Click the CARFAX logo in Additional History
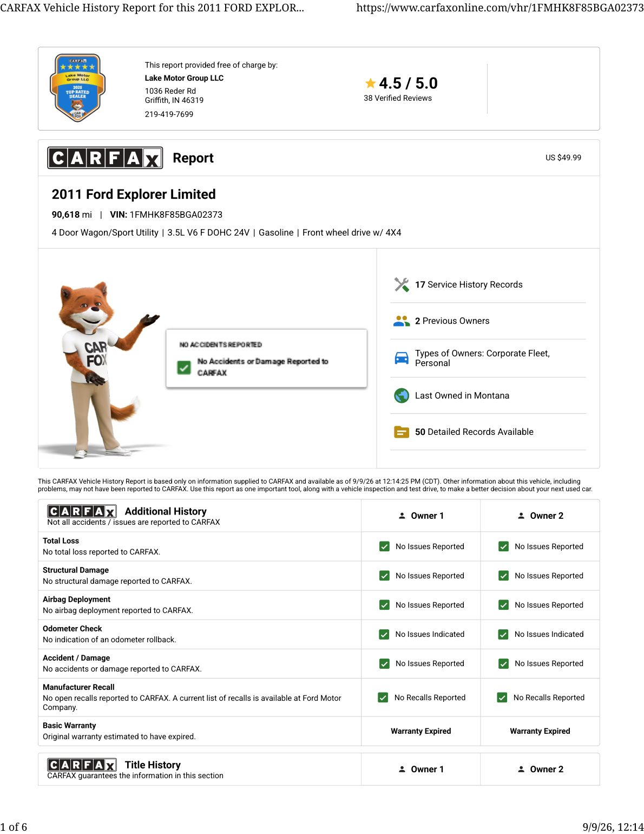 (x=82, y=511)
